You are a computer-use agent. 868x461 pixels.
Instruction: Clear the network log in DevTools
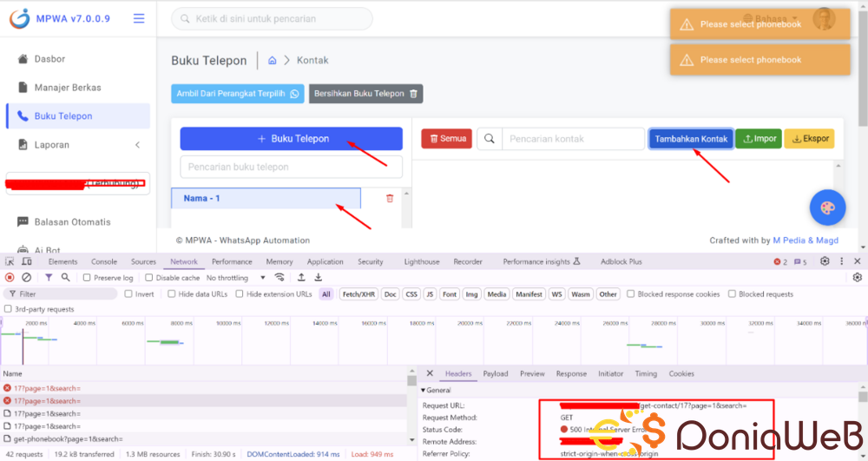[27, 278]
